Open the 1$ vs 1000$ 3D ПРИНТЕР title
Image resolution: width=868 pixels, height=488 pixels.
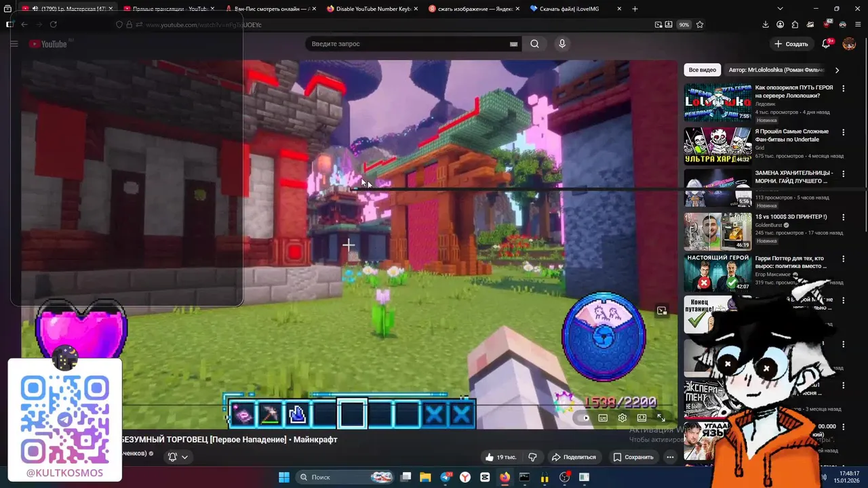[791, 217]
